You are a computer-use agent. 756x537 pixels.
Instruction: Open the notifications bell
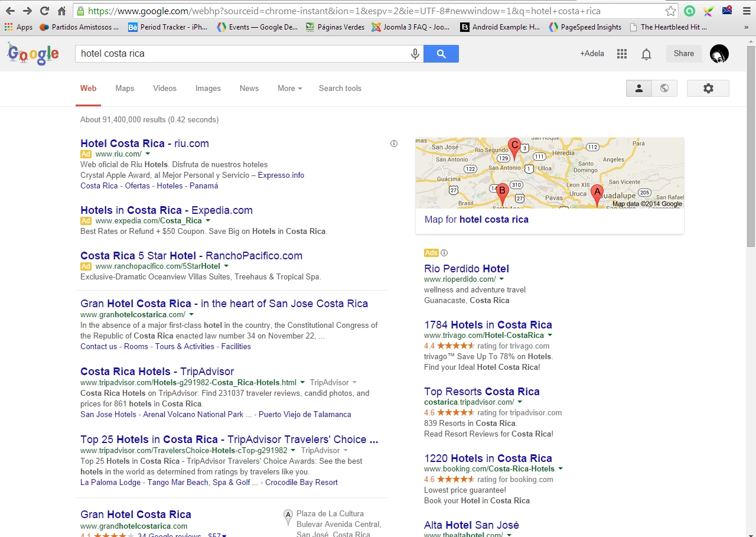(646, 53)
